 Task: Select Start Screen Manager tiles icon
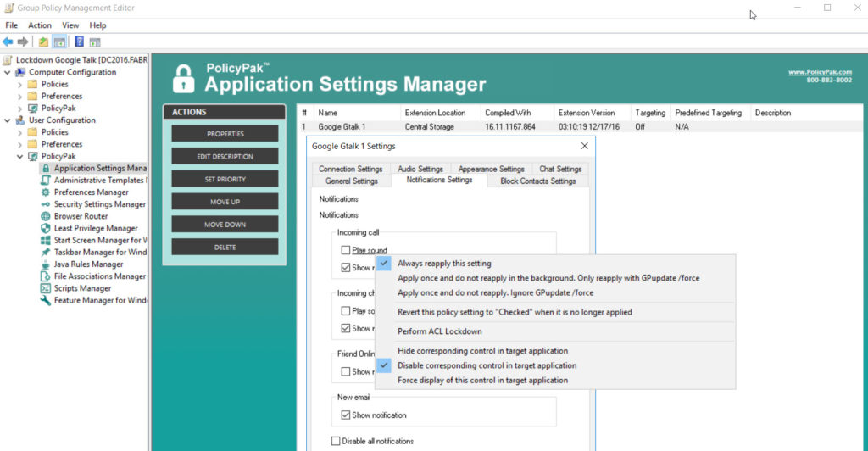point(46,240)
